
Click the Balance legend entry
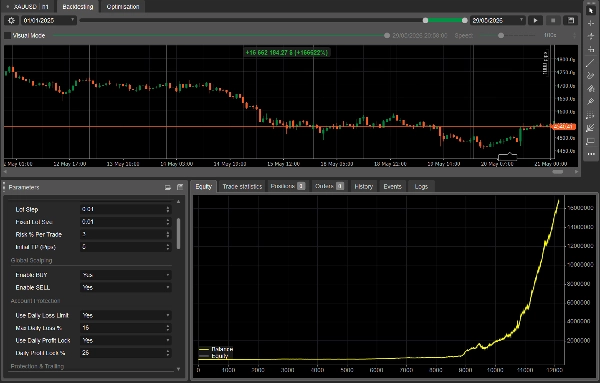[x=216, y=349]
